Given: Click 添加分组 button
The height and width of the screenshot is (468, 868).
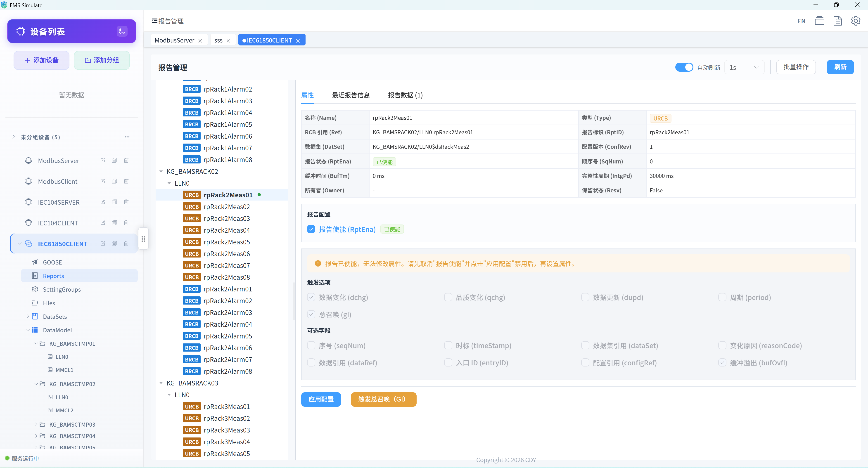Looking at the screenshot, I should pyautogui.click(x=102, y=60).
